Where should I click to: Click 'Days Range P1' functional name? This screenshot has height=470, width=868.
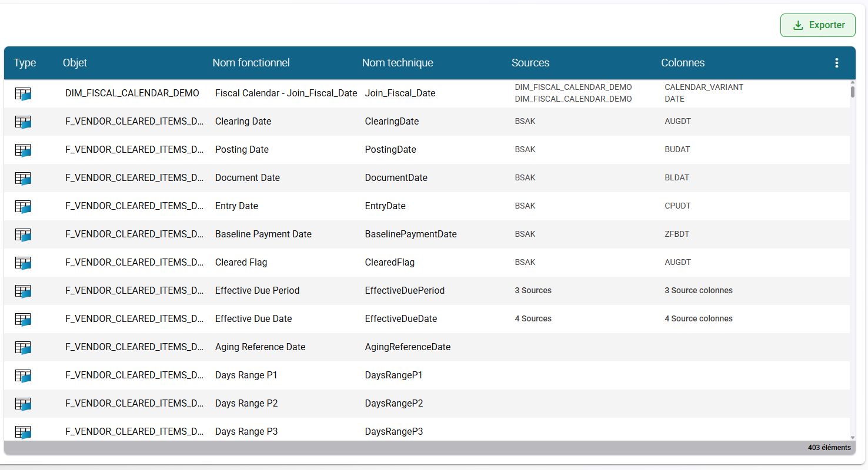click(246, 375)
